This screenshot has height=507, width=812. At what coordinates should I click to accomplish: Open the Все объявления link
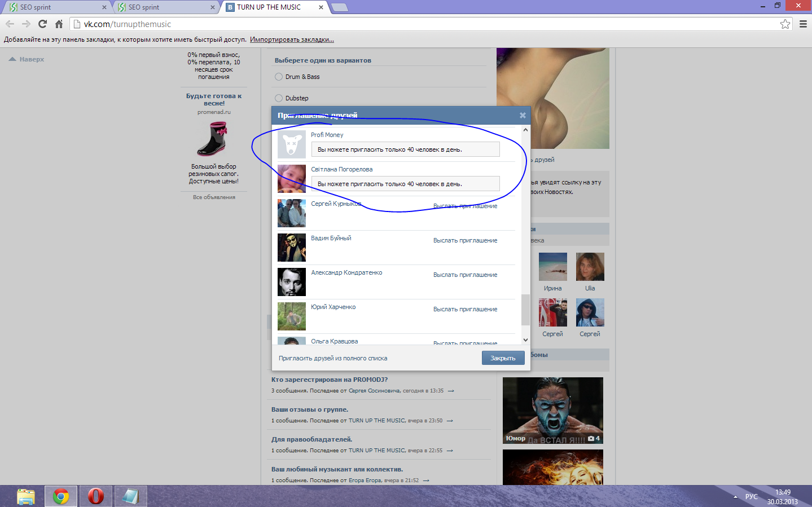[214, 197]
